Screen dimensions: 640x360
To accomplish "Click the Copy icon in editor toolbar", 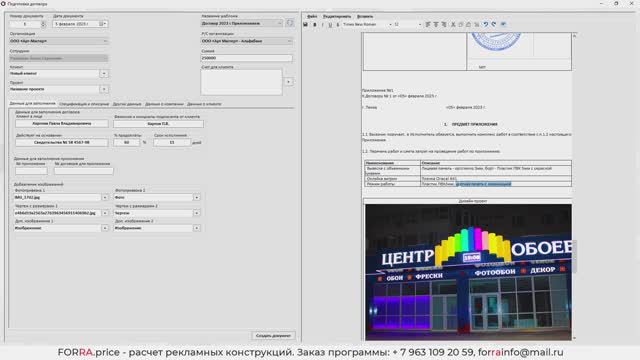I will [461, 24].
